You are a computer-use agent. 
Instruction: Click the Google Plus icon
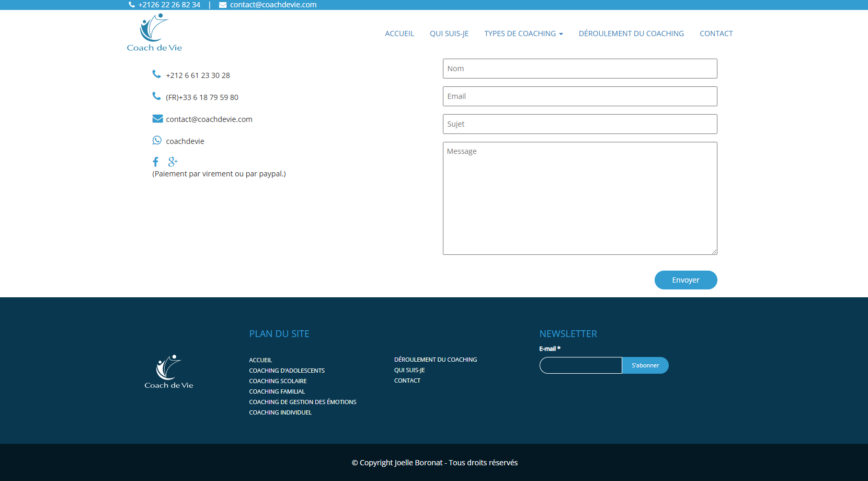tap(173, 162)
